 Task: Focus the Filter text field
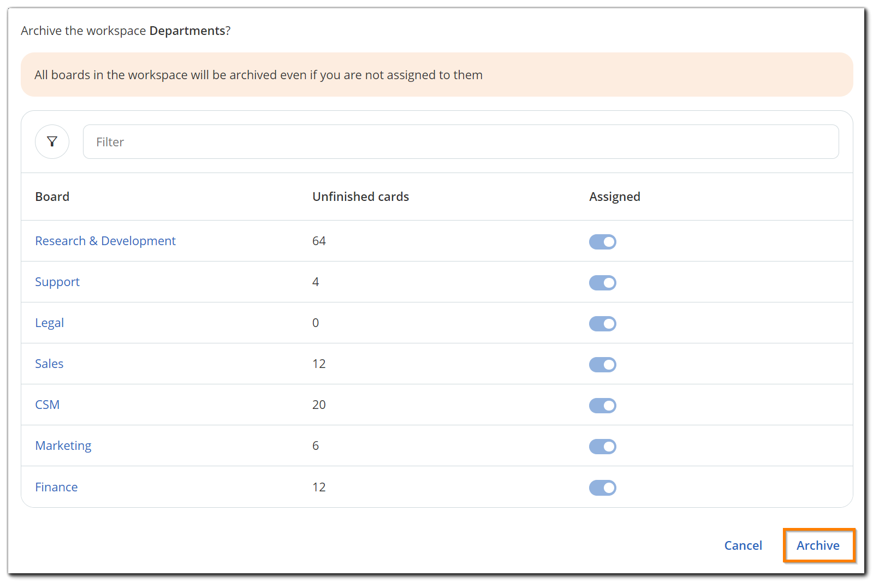point(460,142)
